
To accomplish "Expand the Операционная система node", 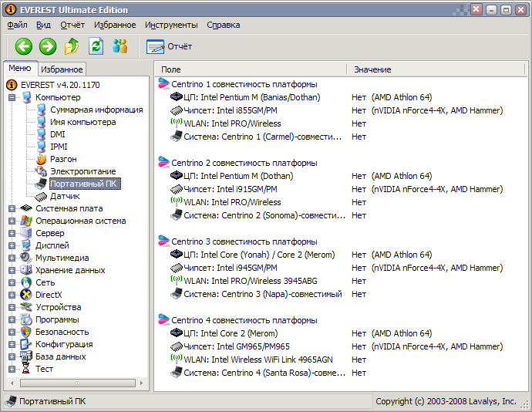I will coord(12,221).
